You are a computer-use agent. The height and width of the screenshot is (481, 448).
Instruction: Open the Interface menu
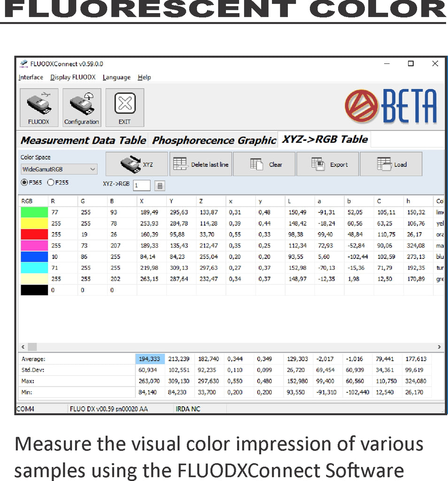[x=31, y=78]
